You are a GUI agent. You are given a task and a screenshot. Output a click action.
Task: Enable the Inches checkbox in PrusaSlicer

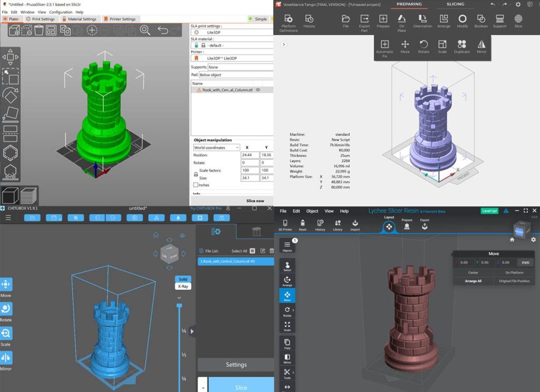pos(196,185)
